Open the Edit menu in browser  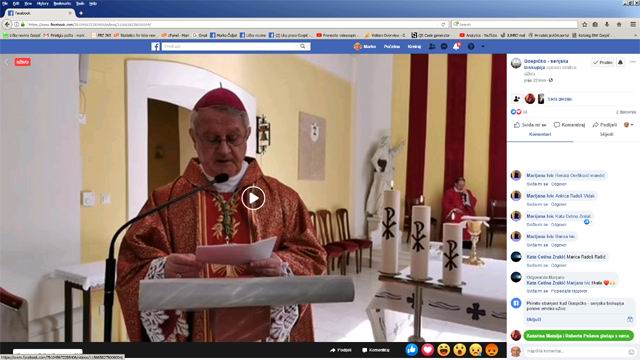click(16, 3)
